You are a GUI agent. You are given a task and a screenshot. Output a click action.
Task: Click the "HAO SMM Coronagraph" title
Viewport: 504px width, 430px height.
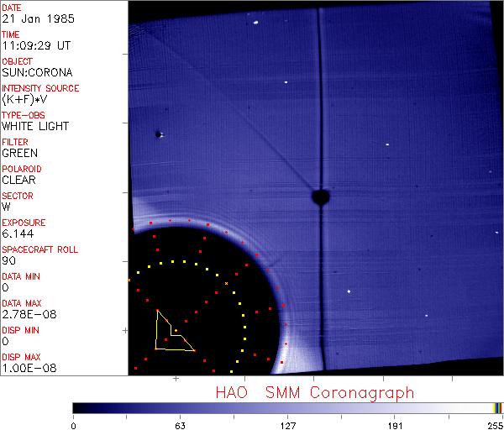click(315, 393)
